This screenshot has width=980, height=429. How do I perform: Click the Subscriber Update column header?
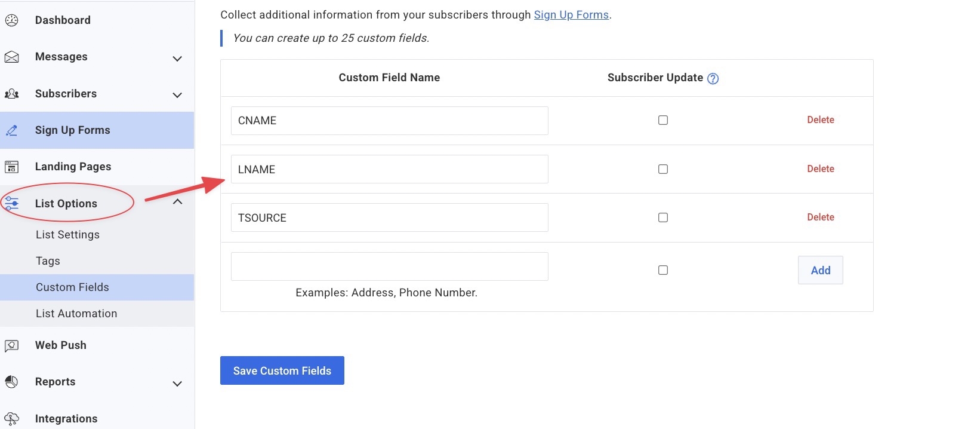pyautogui.click(x=655, y=78)
